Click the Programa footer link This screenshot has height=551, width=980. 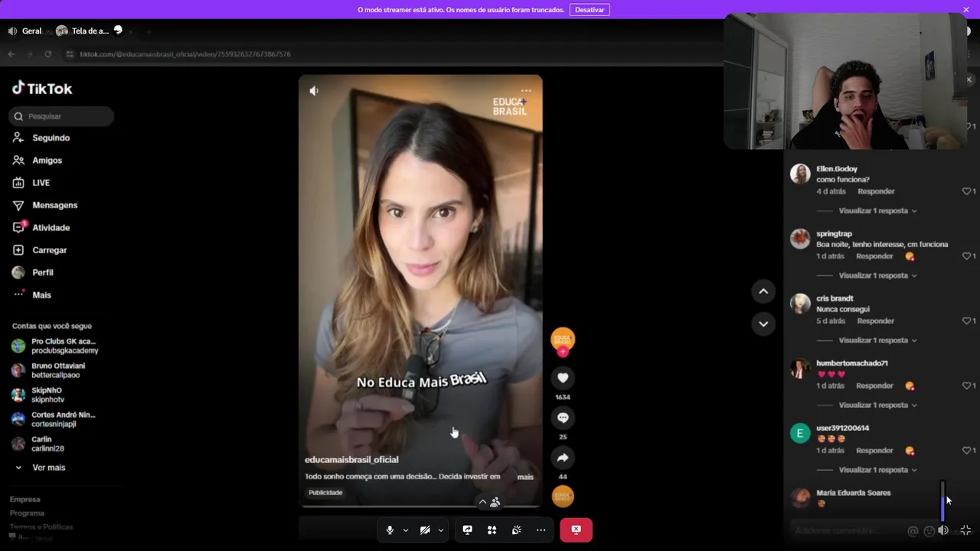tap(27, 513)
